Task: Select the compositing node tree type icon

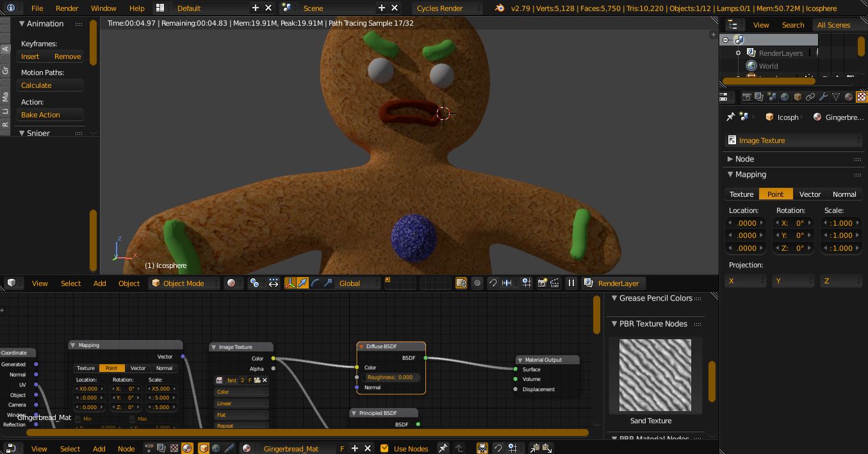Action: (161, 448)
